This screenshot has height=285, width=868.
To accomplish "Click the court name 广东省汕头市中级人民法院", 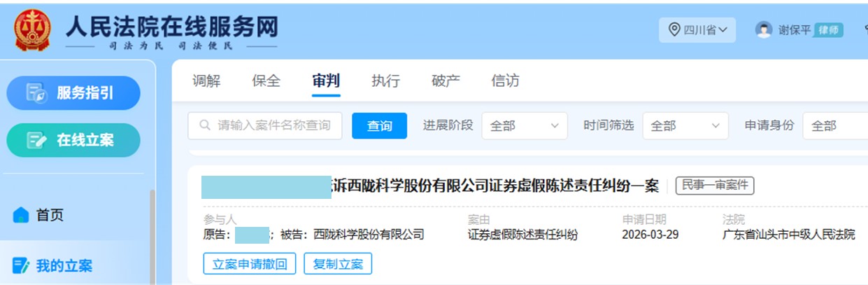I will tap(788, 235).
